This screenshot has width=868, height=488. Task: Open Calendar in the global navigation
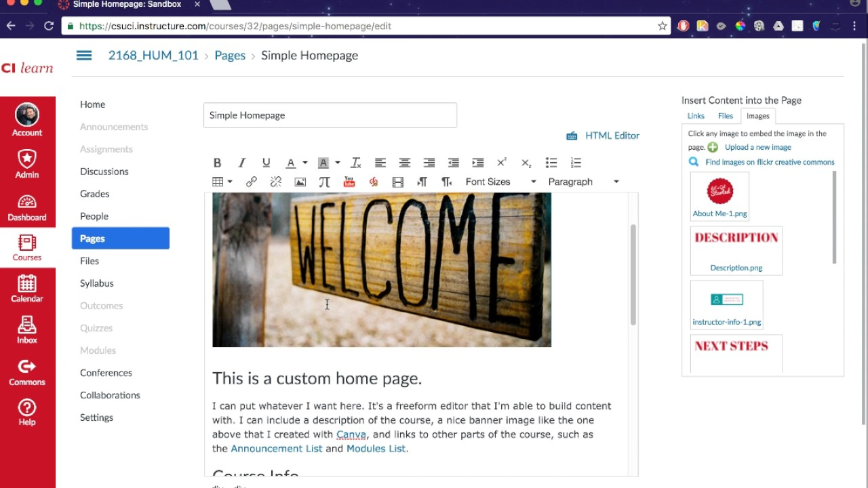coord(27,288)
